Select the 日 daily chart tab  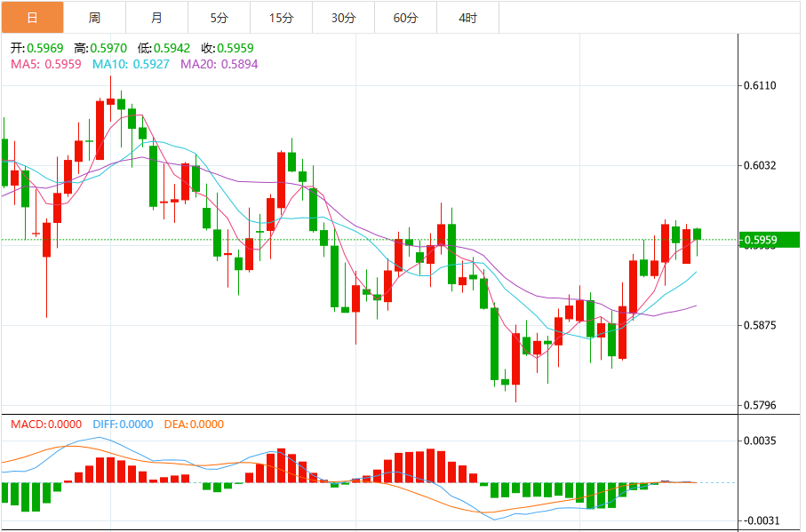tap(32, 18)
